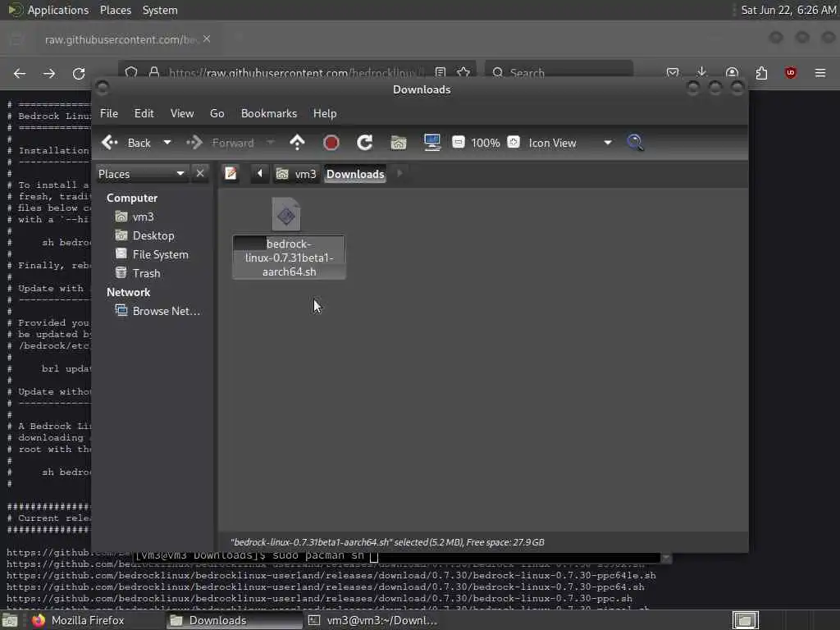Open the uBlock Origin icon in Firefox
This screenshot has height=630, width=840.
pos(790,72)
